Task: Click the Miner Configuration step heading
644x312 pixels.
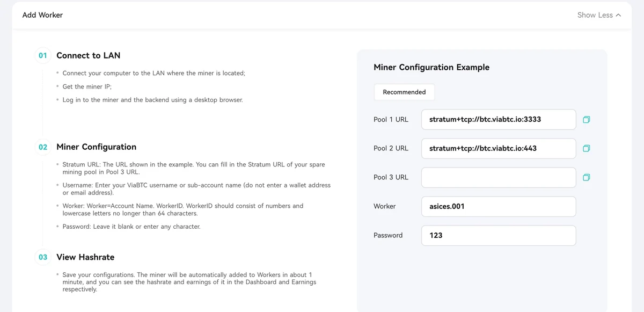Action: coord(97,147)
